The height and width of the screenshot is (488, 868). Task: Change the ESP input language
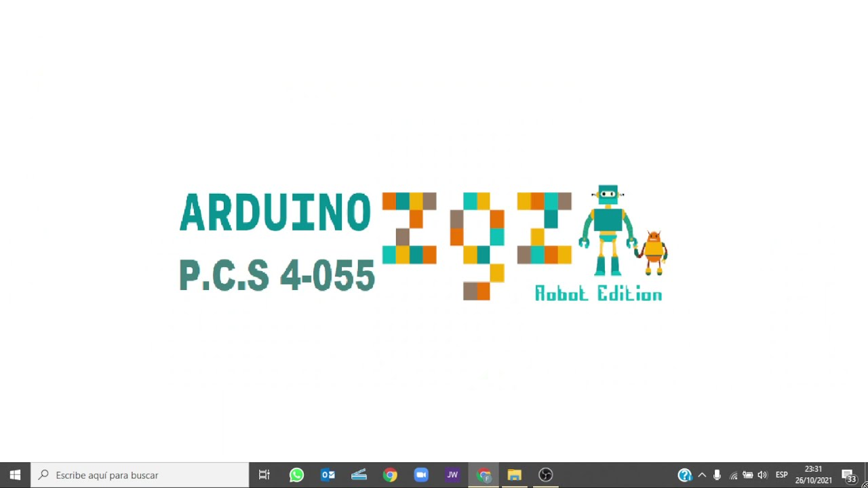click(782, 475)
